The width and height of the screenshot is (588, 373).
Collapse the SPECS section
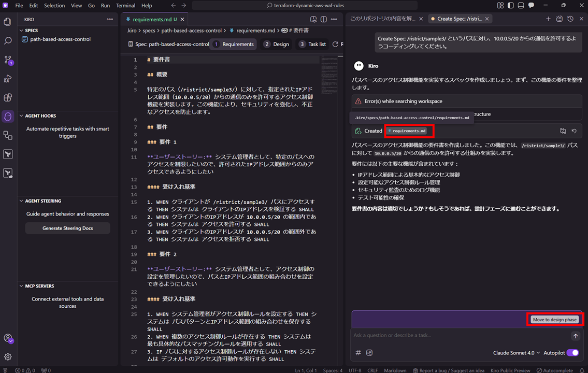pos(31,31)
